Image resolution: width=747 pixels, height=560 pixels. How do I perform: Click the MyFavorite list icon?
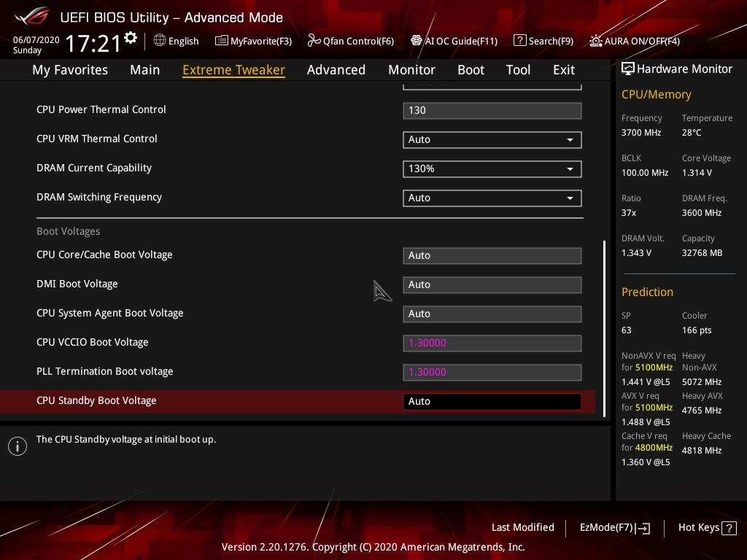[x=222, y=41]
